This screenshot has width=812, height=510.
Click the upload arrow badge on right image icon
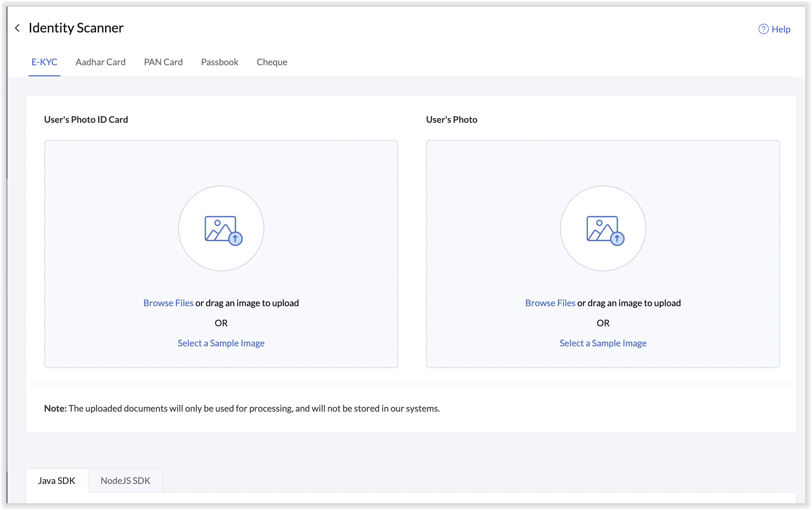point(617,239)
